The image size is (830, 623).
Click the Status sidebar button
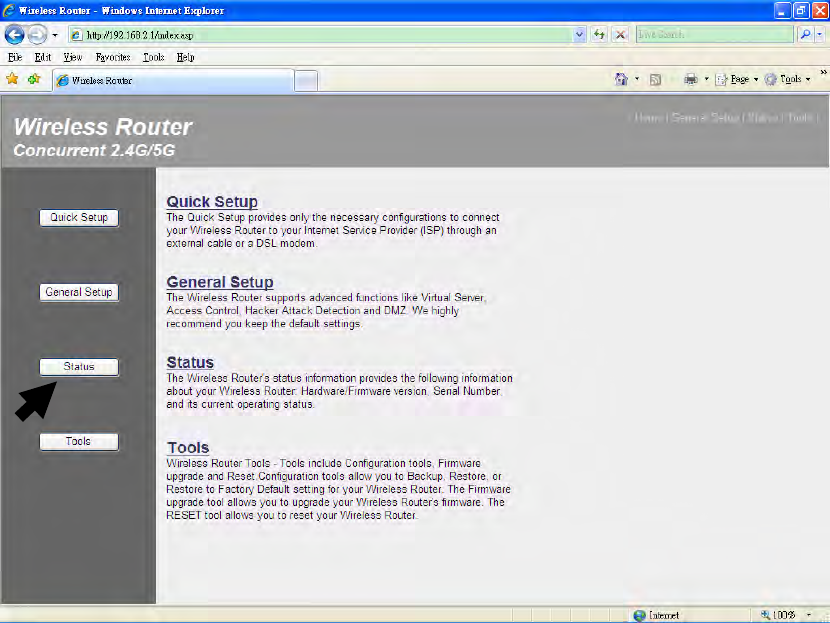(79, 367)
